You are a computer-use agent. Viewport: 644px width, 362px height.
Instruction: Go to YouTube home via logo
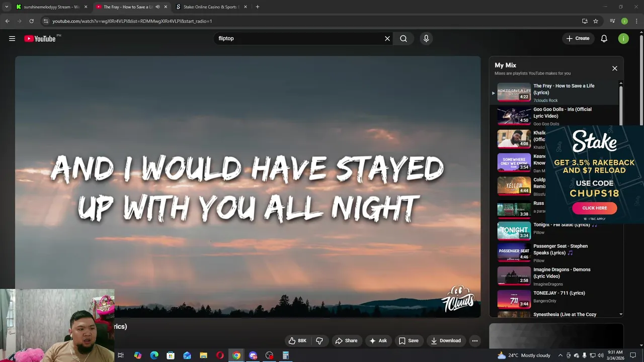pos(40,39)
